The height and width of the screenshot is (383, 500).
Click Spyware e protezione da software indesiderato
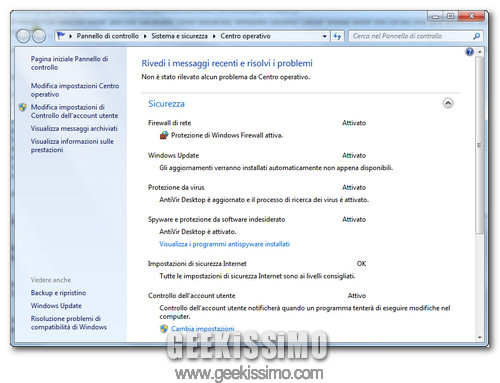point(217,219)
